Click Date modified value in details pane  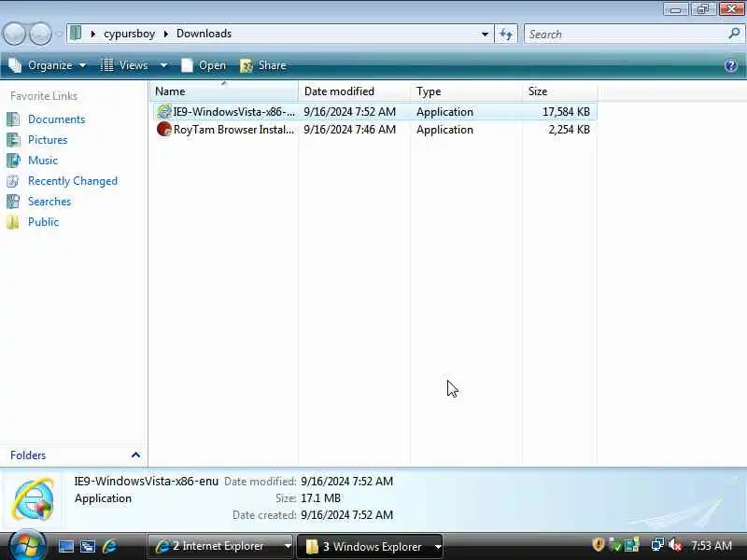[346, 482]
